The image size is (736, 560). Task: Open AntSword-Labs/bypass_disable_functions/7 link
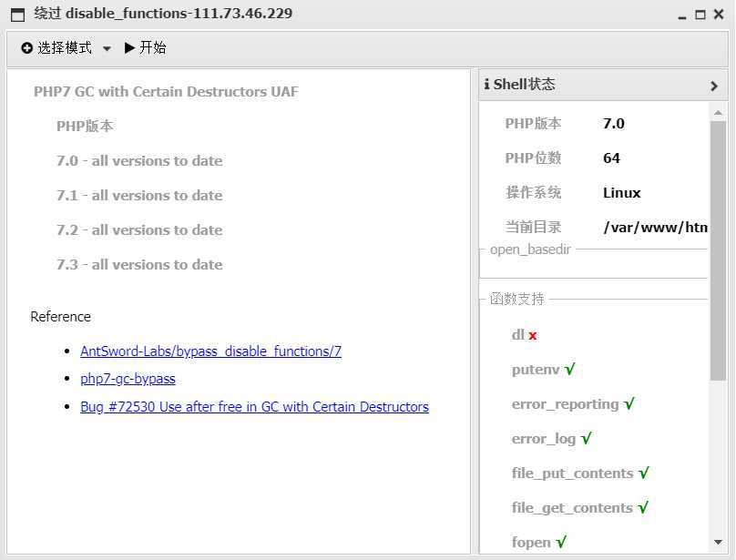coord(210,351)
